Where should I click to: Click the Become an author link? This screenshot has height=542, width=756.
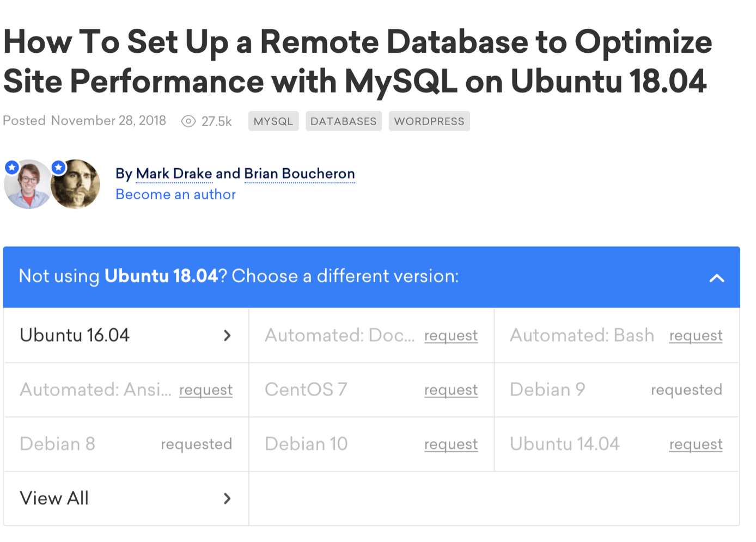coord(175,194)
